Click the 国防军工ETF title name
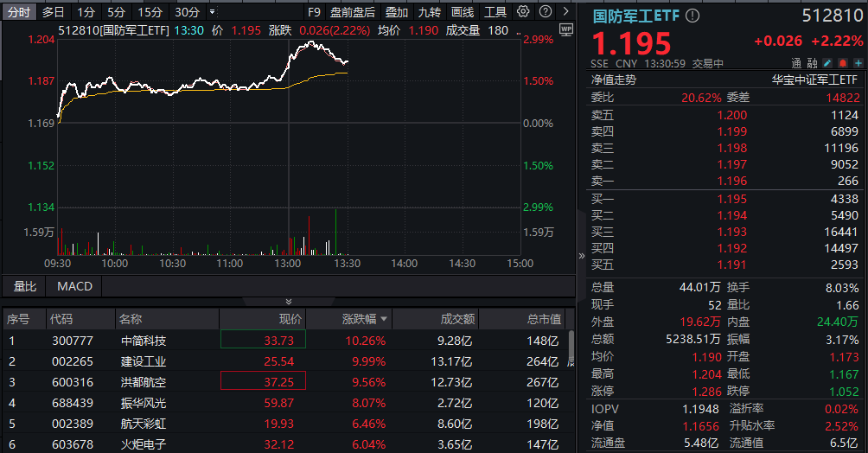 coord(635,16)
